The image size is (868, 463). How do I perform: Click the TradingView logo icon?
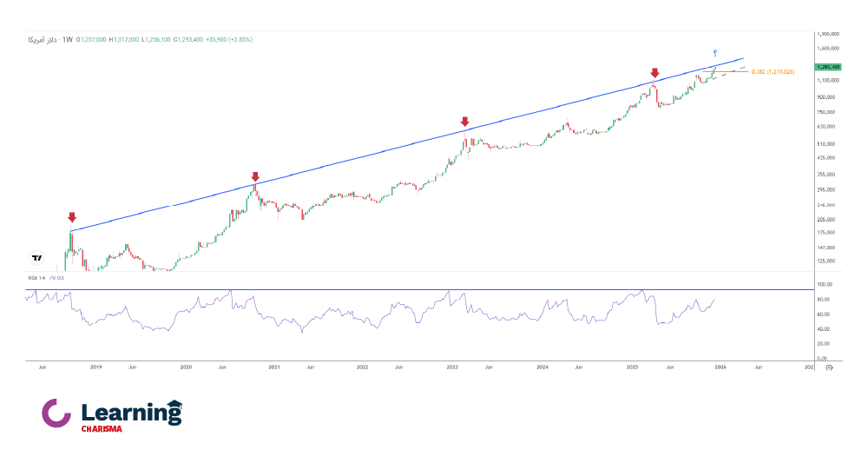(36, 257)
